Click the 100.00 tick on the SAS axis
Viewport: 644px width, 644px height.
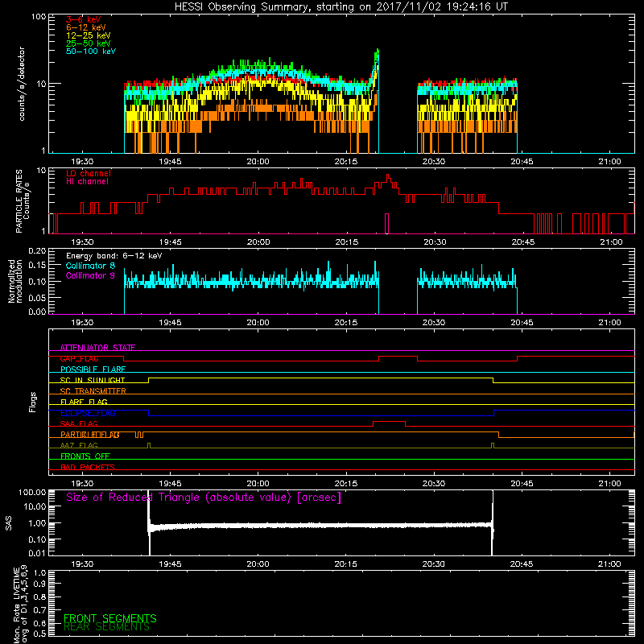[32, 493]
